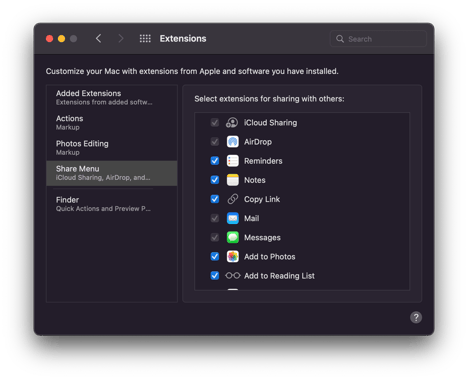468x380 pixels.
Task: Go back with the left chevron
Action: coord(98,39)
